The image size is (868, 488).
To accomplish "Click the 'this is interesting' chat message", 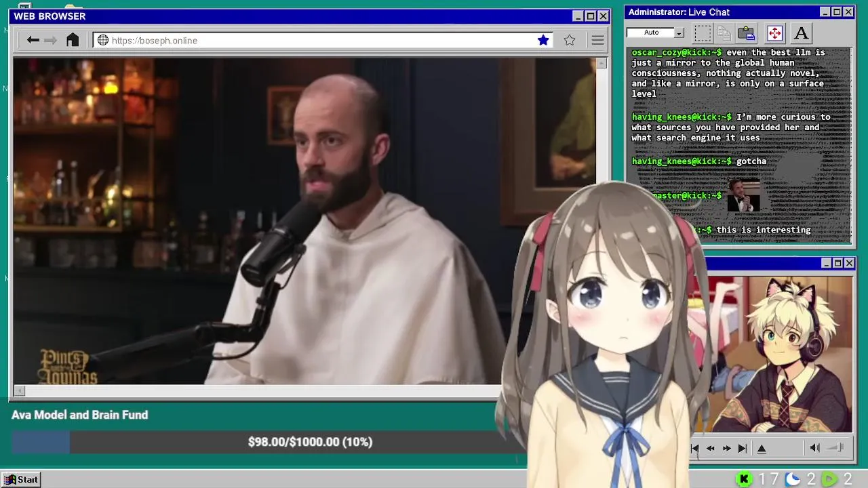I will click(x=764, y=230).
